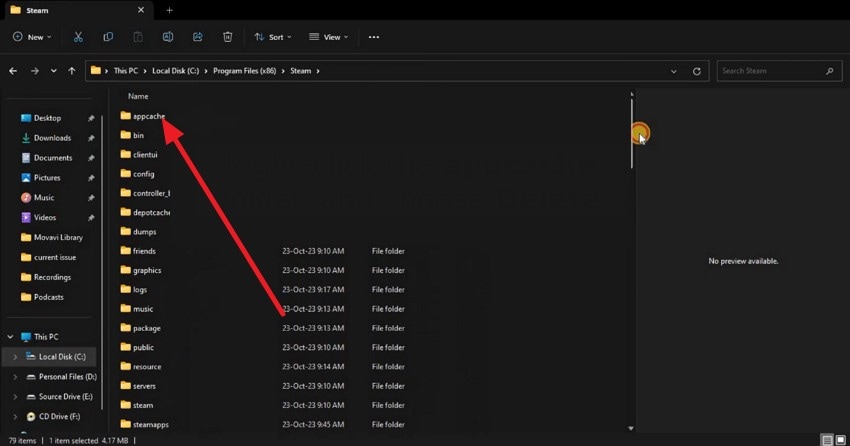Click the search magnifier icon

(829, 71)
